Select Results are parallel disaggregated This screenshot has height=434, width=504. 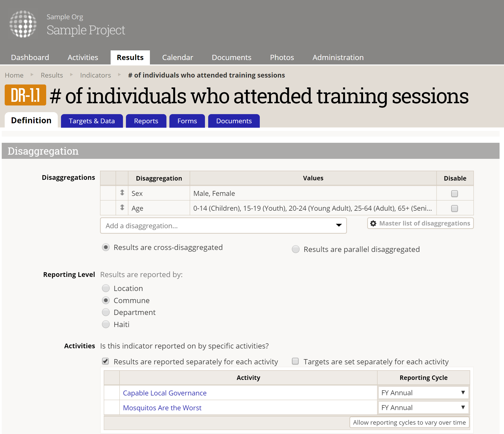coord(296,249)
